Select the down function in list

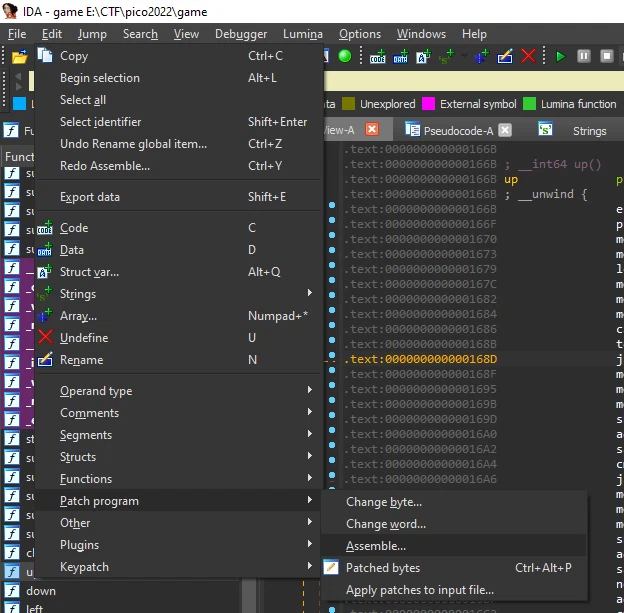coord(41,591)
